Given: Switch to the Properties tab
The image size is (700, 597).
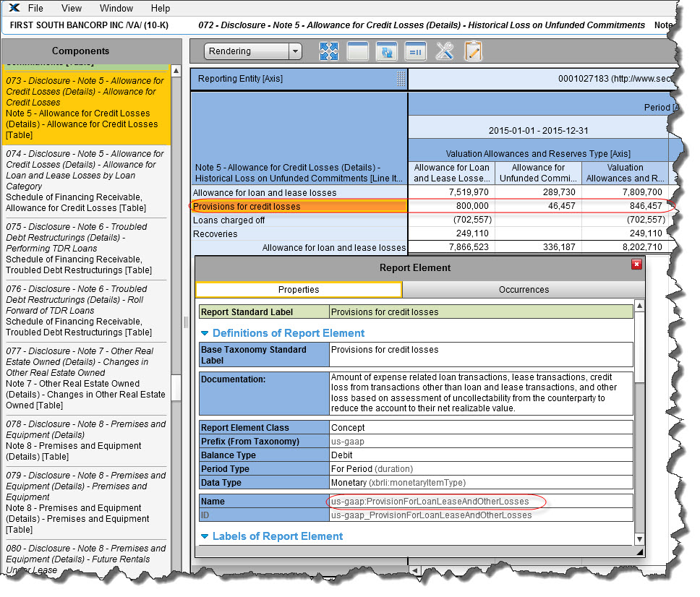Looking at the screenshot, I should [x=299, y=290].
